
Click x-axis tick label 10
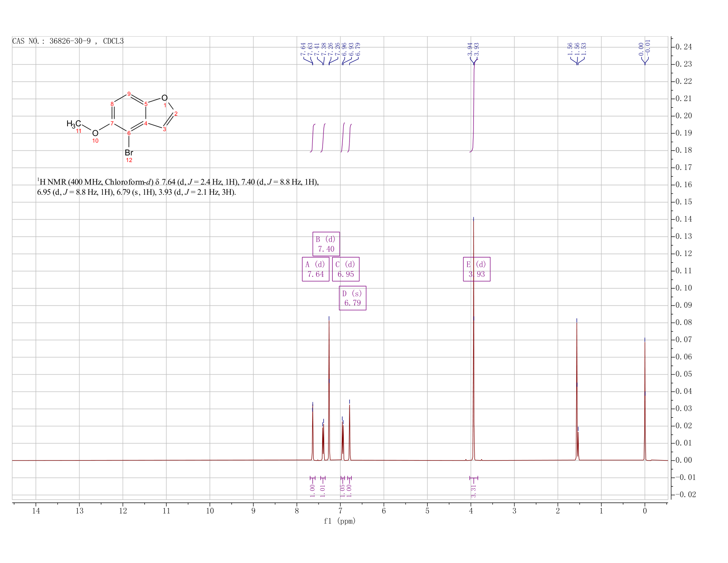210,511
